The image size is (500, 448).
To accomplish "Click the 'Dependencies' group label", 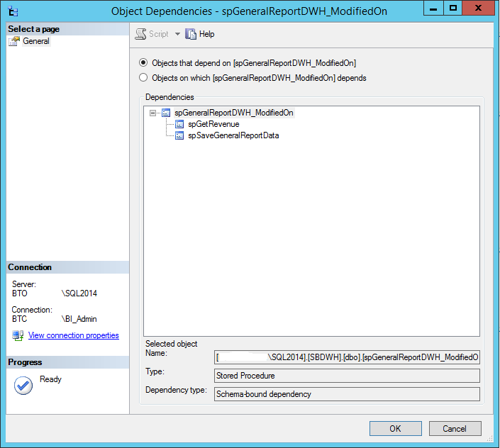I will coord(170,97).
